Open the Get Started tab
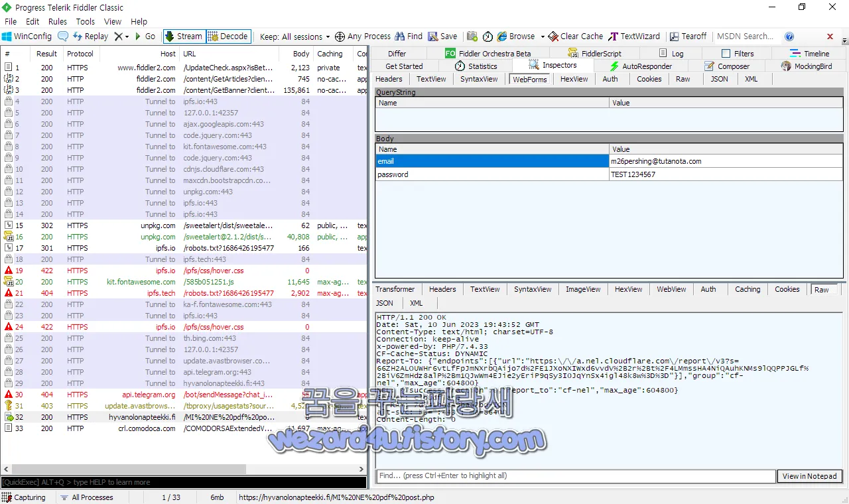849x504 pixels. pos(404,66)
